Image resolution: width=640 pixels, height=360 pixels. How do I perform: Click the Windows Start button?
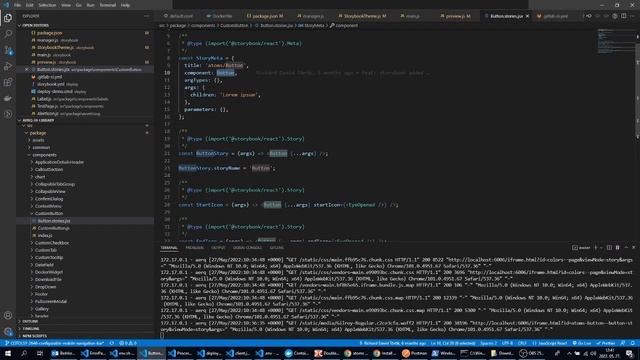[8, 353]
